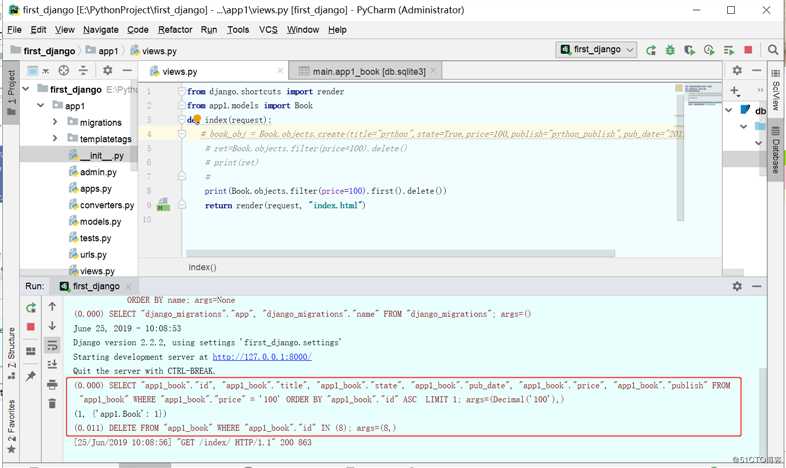Viewport: 786px width, 468px height.
Task: Print the Run console output
Action: [52, 384]
